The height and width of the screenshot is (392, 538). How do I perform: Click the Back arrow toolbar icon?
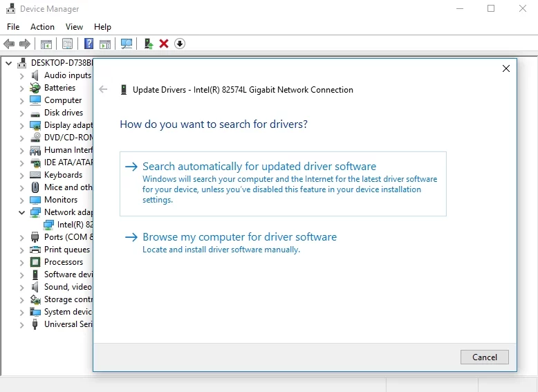9,44
